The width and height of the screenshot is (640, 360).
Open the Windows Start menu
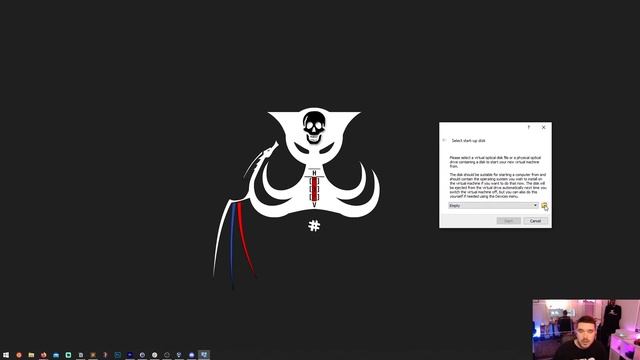(6, 355)
